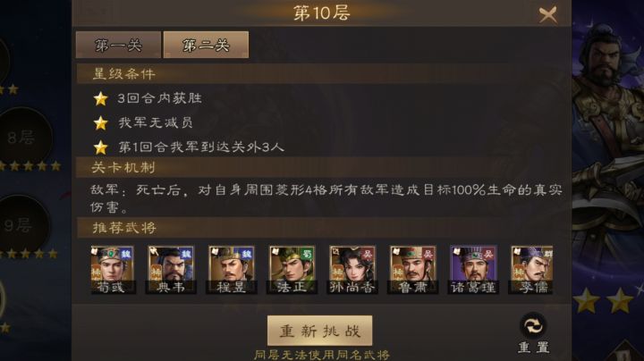Switch to the 第一关 tab
The image size is (644, 361).
coord(118,45)
